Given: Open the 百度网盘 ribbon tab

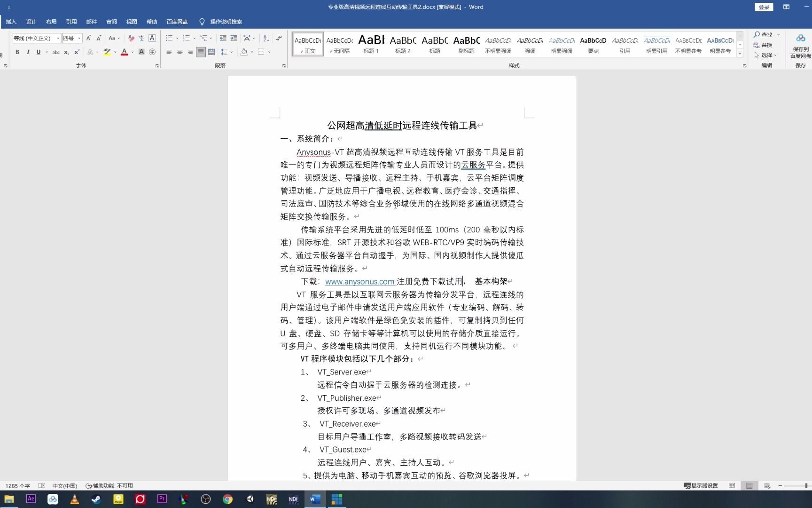Looking at the screenshot, I should (177, 22).
